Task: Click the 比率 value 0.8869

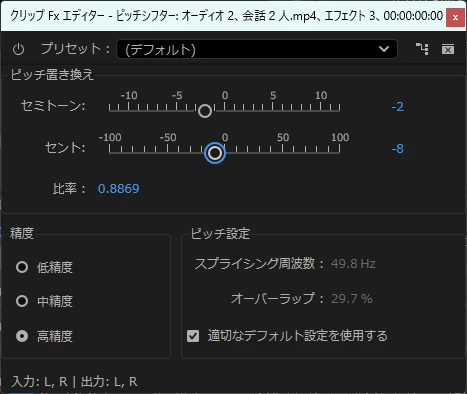Action: point(119,189)
